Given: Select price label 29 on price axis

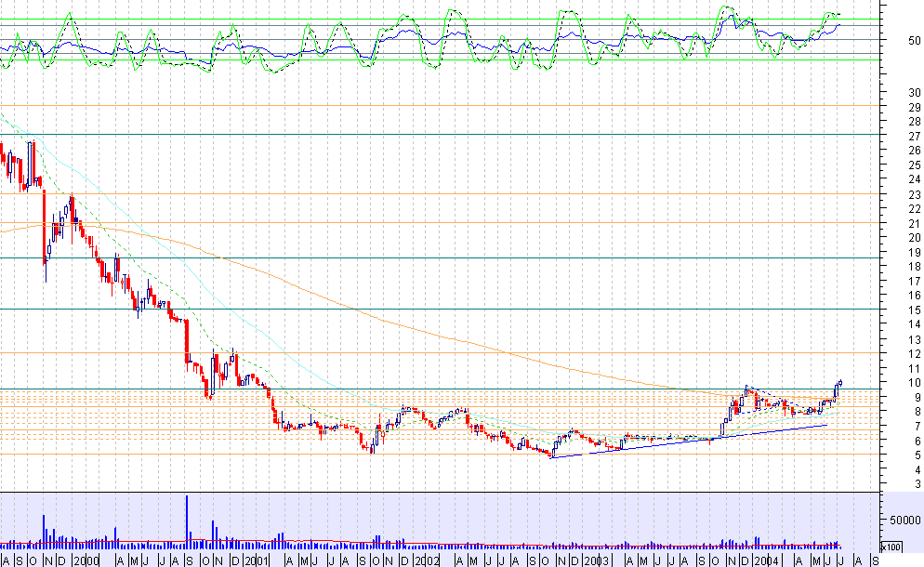Looking at the screenshot, I should coord(915,107).
